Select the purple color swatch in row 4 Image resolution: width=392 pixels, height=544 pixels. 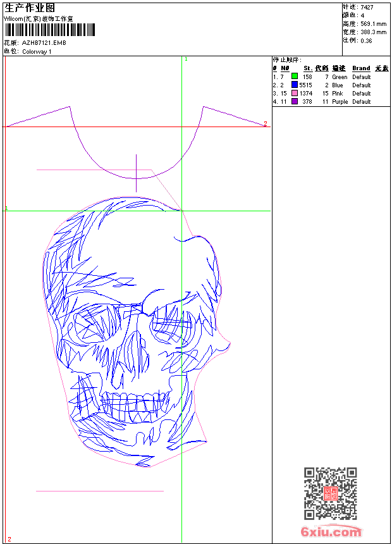[x=295, y=101]
